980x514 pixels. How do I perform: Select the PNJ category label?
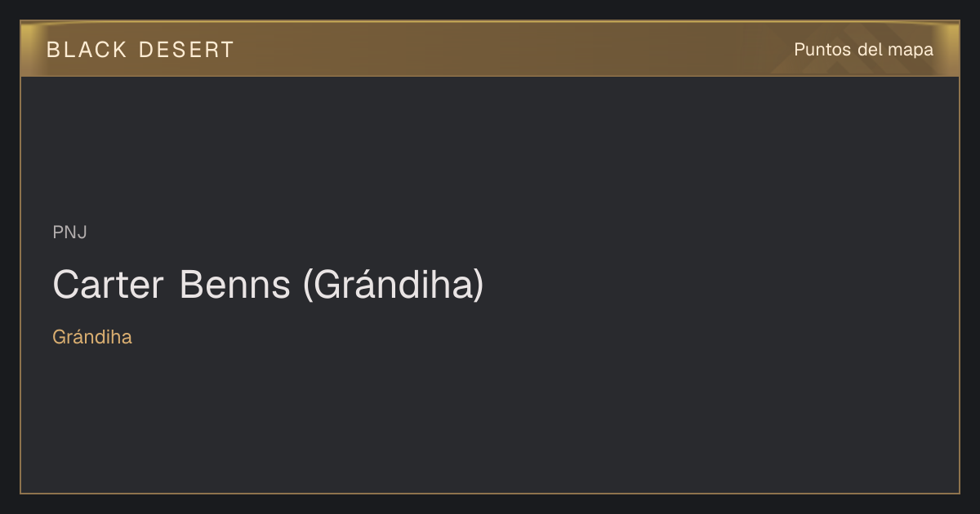[x=69, y=233]
